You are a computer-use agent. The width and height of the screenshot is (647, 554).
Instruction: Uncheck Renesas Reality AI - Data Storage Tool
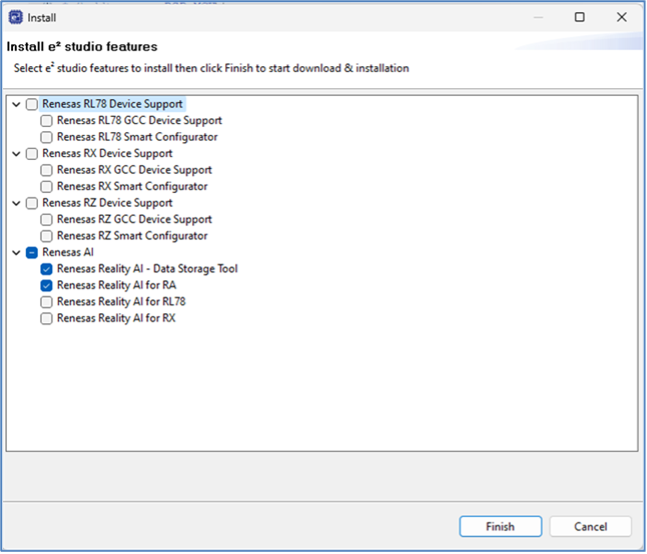pyautogui.click(x=47, y=269)
